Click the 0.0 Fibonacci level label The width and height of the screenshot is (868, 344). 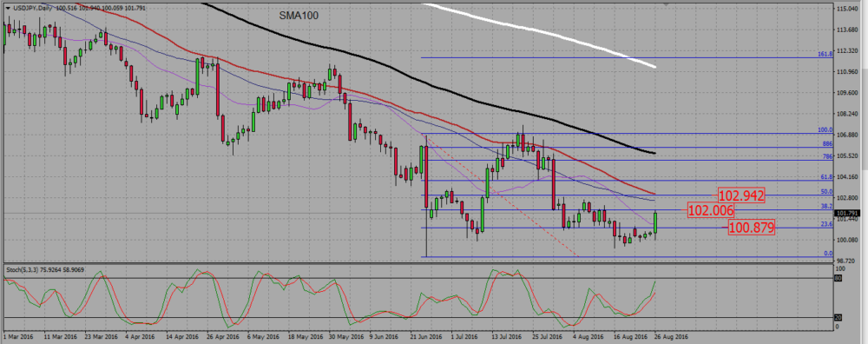[x=829, y=253]
